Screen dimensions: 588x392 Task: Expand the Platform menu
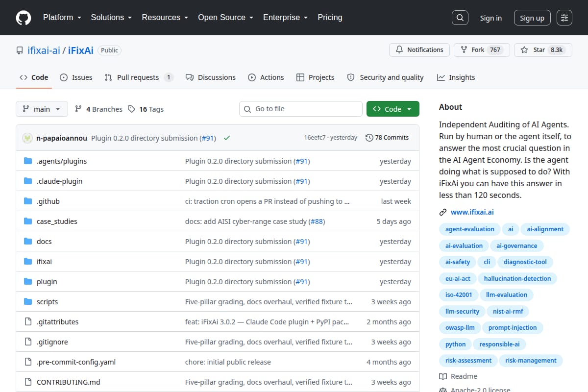(x=62, y=18)
